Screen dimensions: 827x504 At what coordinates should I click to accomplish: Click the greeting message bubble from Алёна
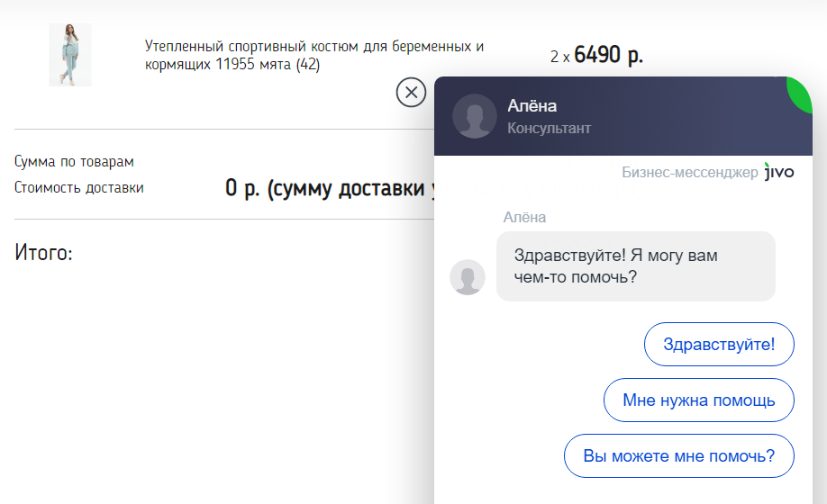635,266
